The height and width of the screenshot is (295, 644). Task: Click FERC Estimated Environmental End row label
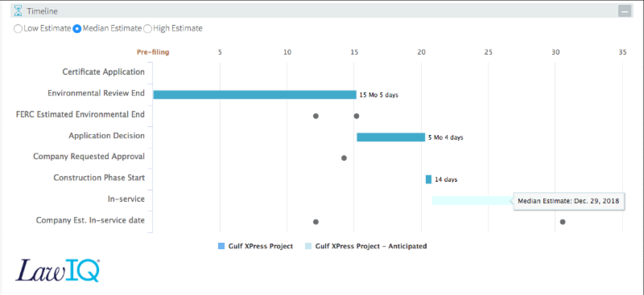[80, 114]
